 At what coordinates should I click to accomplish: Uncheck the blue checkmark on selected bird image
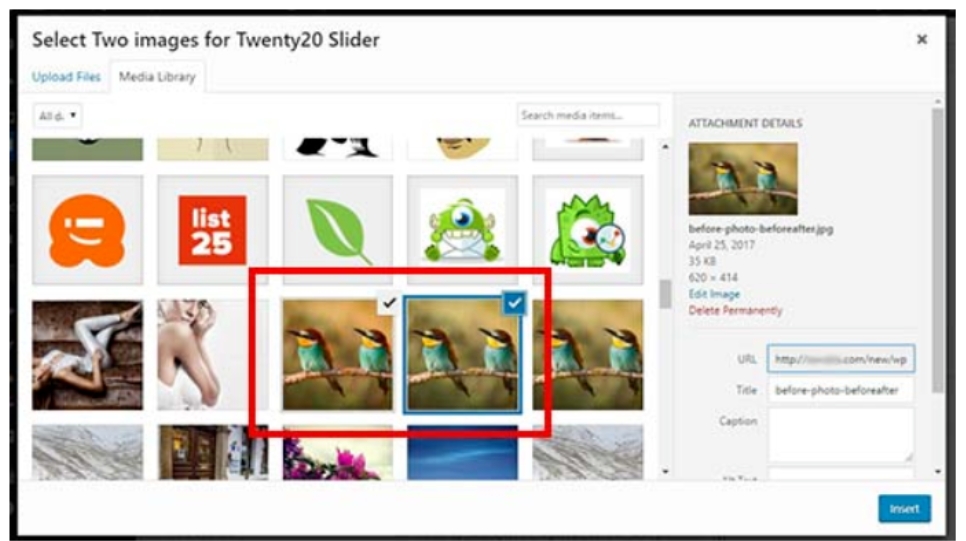[514, 303]
